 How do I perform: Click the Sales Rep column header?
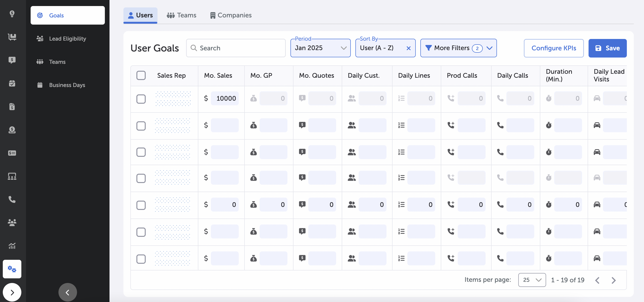click(171, 75)
